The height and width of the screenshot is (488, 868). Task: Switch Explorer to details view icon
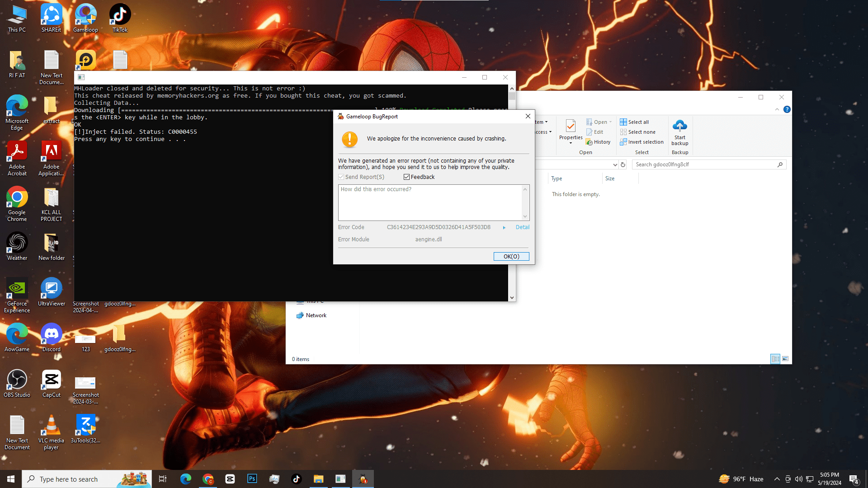pyautogui.click(x=775, y=359)
